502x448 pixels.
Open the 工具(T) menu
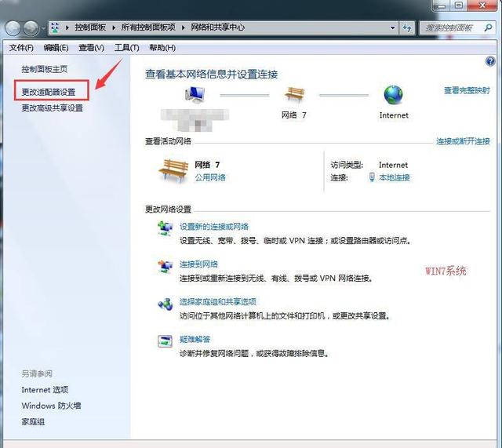[x=127, y=48]
